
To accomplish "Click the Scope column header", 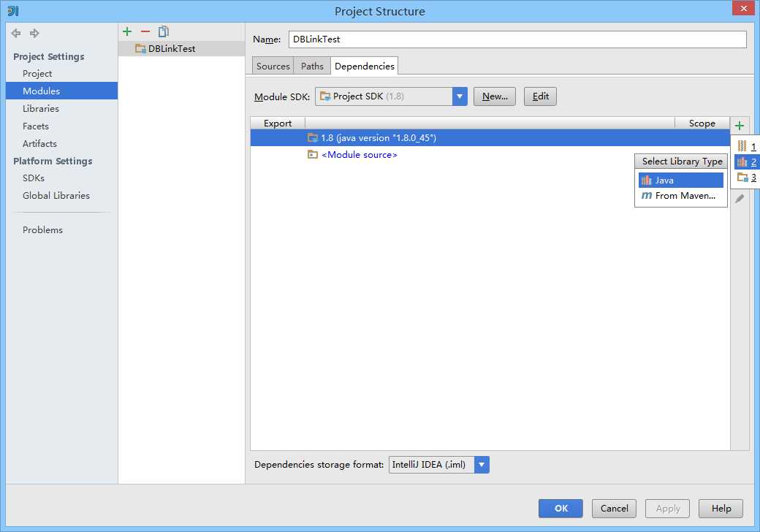I will [702, 123].
